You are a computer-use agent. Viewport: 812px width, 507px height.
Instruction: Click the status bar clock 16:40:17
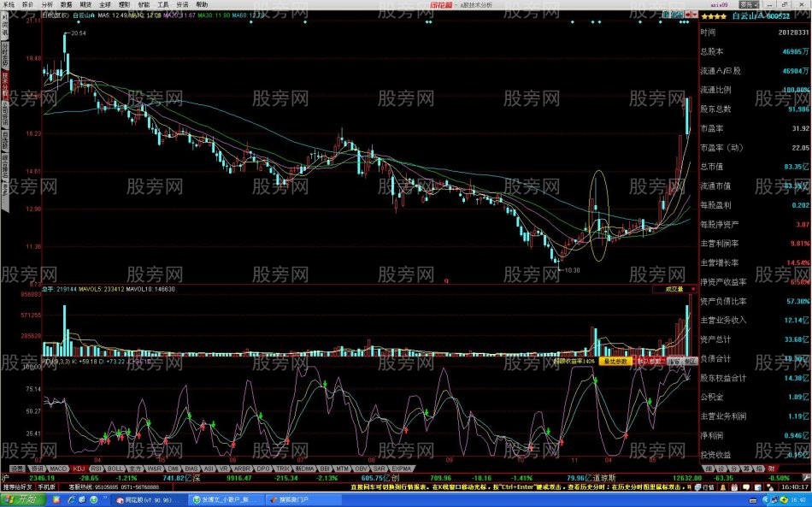point(794,487)
